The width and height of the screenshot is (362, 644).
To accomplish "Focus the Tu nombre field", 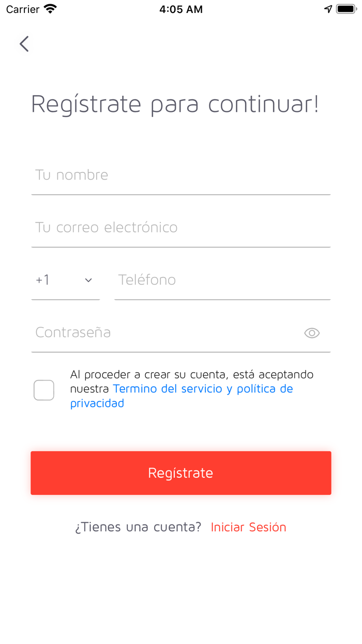I will pos(181,175).
